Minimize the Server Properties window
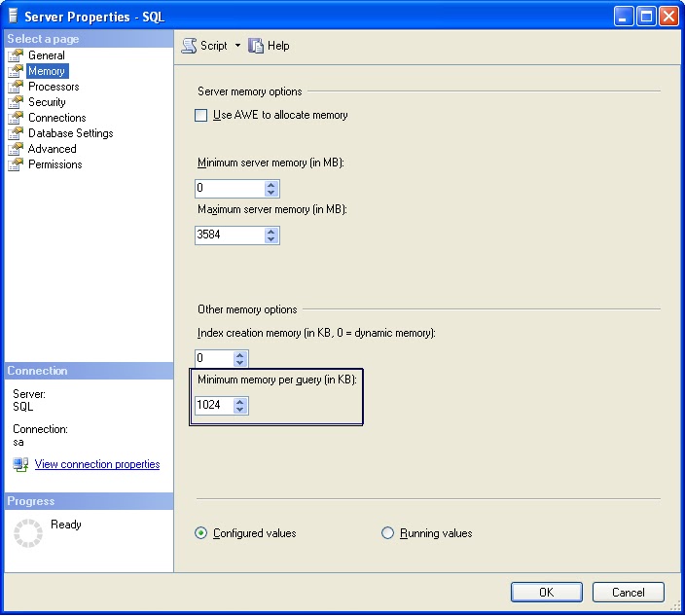Viewport: 685px width, 616px height. coord(623,17)
